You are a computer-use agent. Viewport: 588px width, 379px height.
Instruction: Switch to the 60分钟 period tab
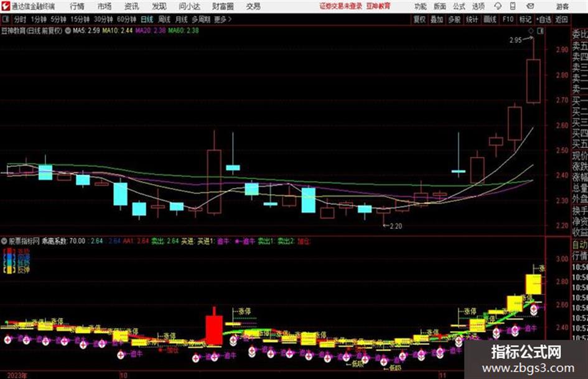click(126, 19)
